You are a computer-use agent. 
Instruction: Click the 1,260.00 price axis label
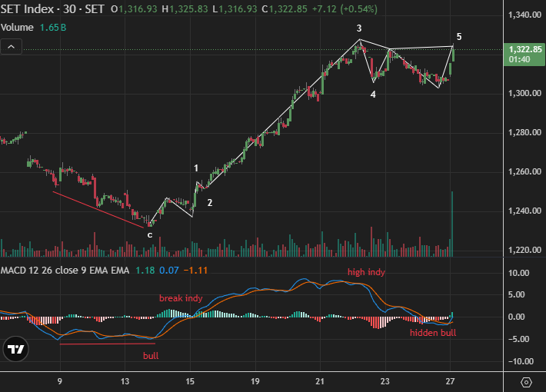[524, 171]
